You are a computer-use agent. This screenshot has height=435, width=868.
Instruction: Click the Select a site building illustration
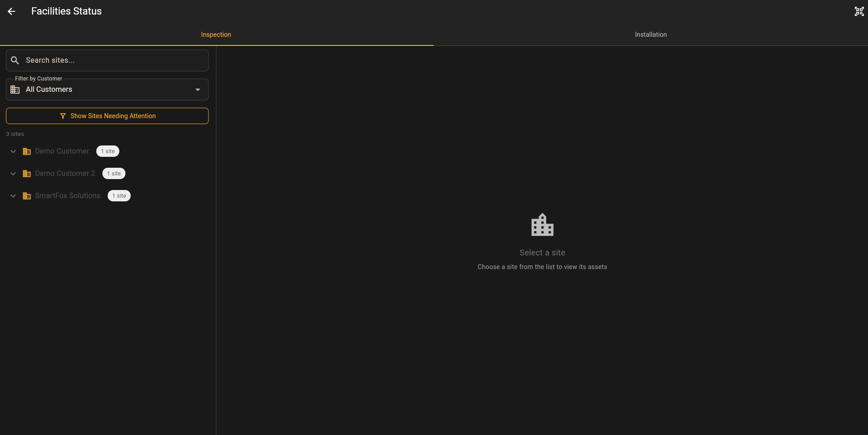542,225
